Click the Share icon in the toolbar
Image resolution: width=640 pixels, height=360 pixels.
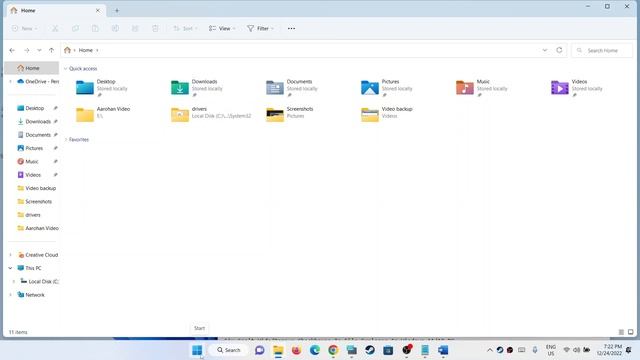tap(135, 29)
